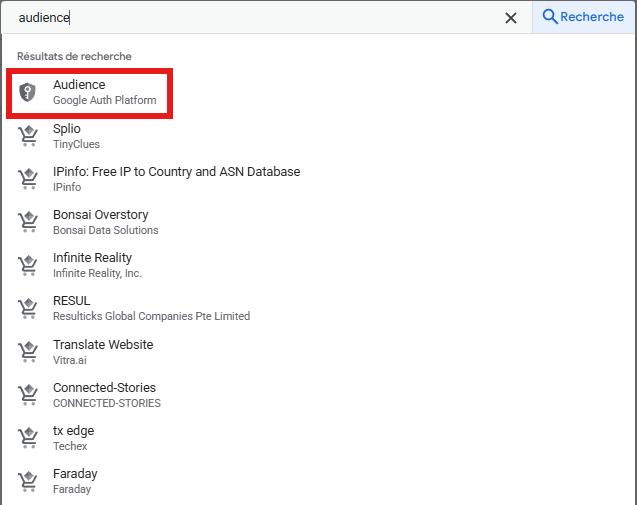Open the Infinite Reality result
This screenshot has width=637, height=505.
pos(92,258)
